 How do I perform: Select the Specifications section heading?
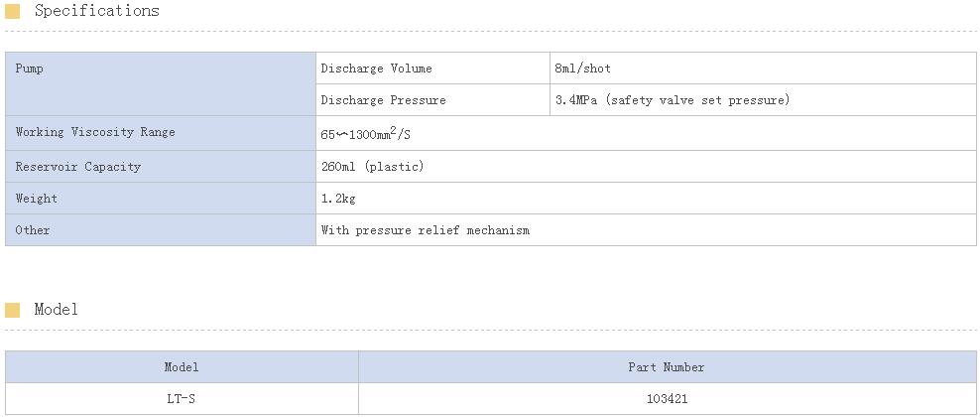(x=97, y=11)
